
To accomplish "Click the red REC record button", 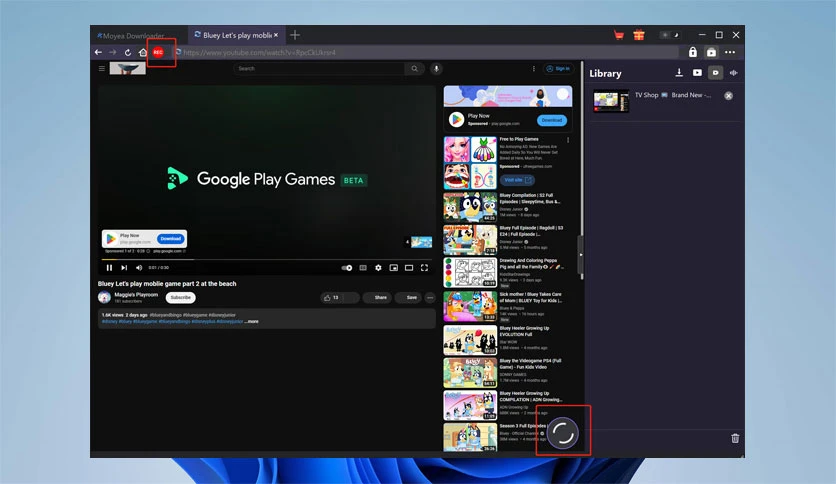I will tap(158, 52).
